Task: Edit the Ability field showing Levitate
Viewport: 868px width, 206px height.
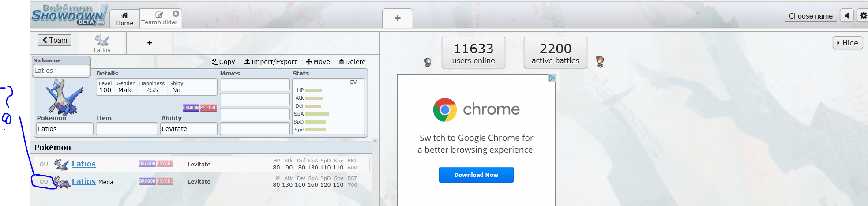Action: click(189, 129)
